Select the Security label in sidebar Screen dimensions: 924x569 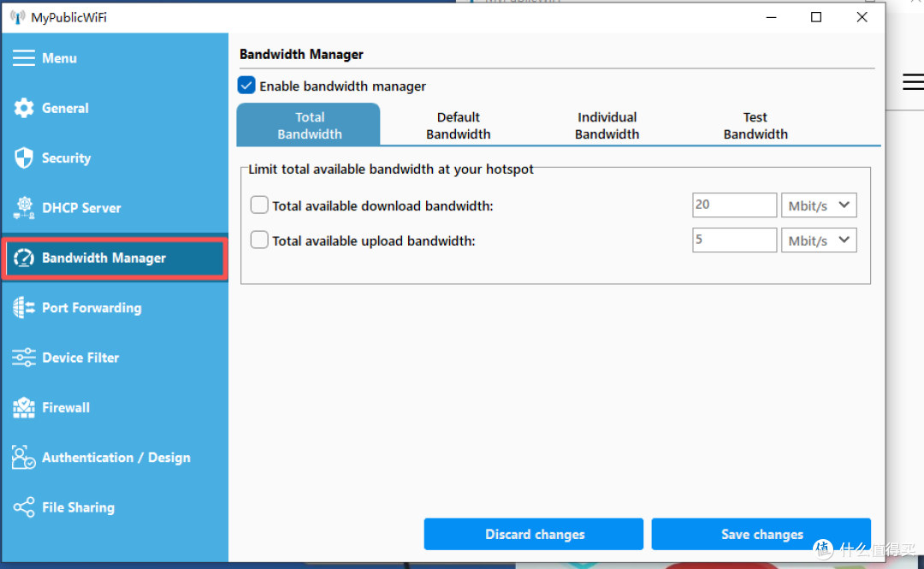(67, 158)
